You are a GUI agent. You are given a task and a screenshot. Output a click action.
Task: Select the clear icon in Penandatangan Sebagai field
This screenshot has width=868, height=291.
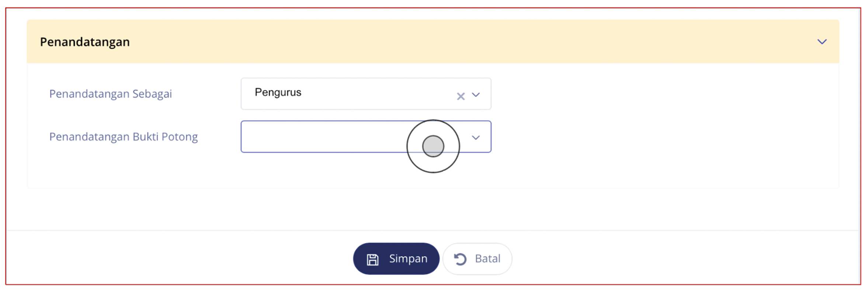tap(460, 96)
